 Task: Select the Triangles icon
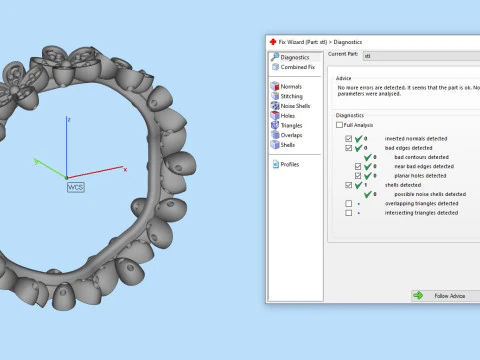coord(275,125)
